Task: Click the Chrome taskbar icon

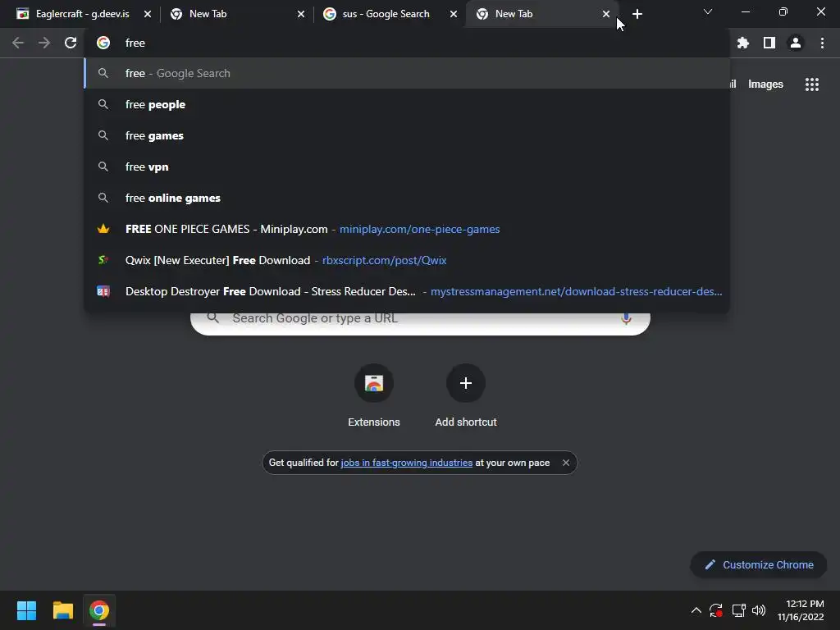Action: click(99, 610)
